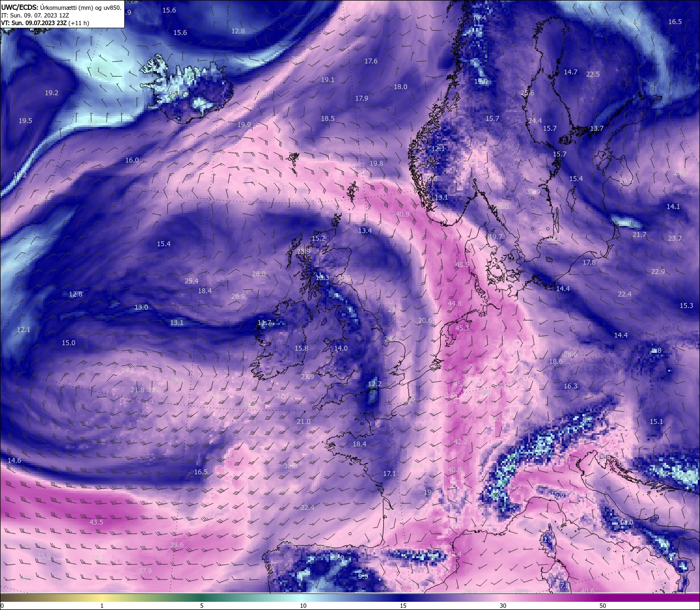Click the '22.9' map value
Image resolution: width=700 pixels, height=610 pixels.
pyautogui.click(x=658, y=272)
